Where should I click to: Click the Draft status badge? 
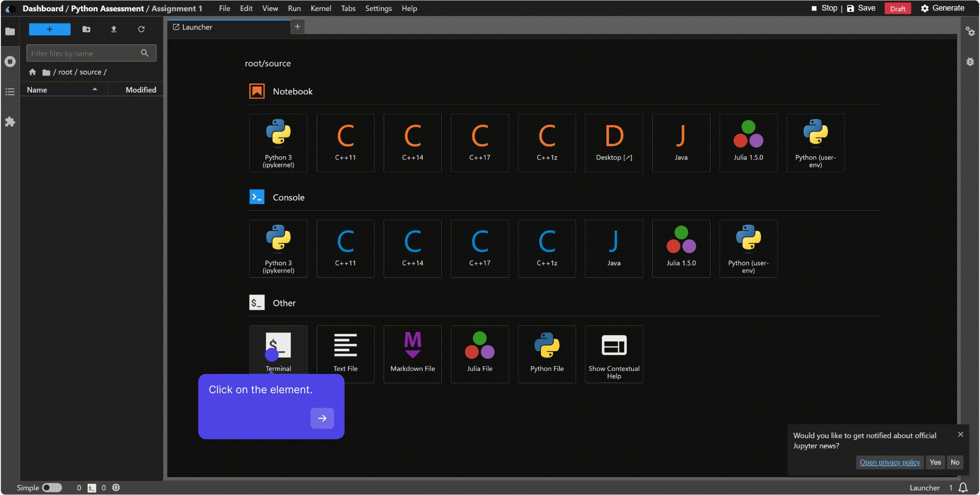tap(897, 9)
